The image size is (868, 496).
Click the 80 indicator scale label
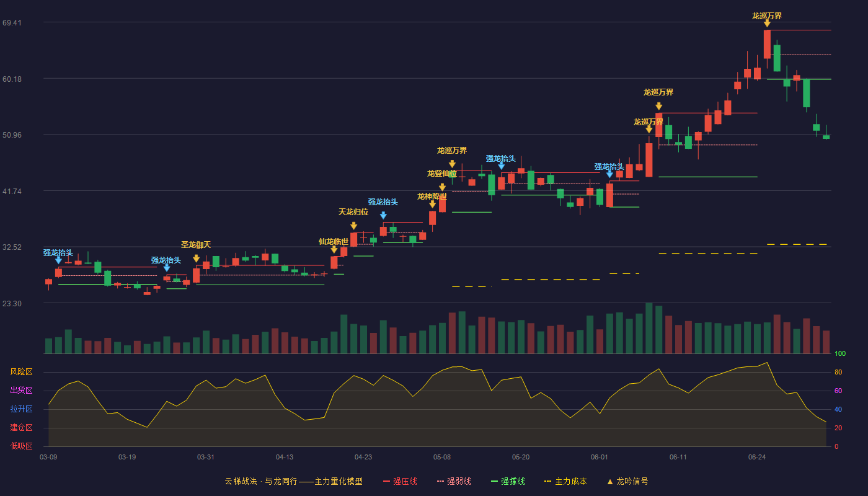point(838,372)
